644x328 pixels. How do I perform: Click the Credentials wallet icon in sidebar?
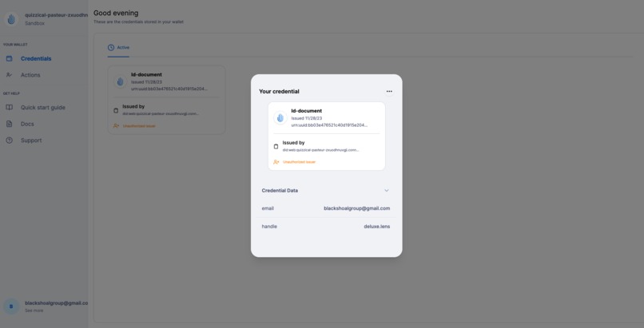(x=9, y=58)
